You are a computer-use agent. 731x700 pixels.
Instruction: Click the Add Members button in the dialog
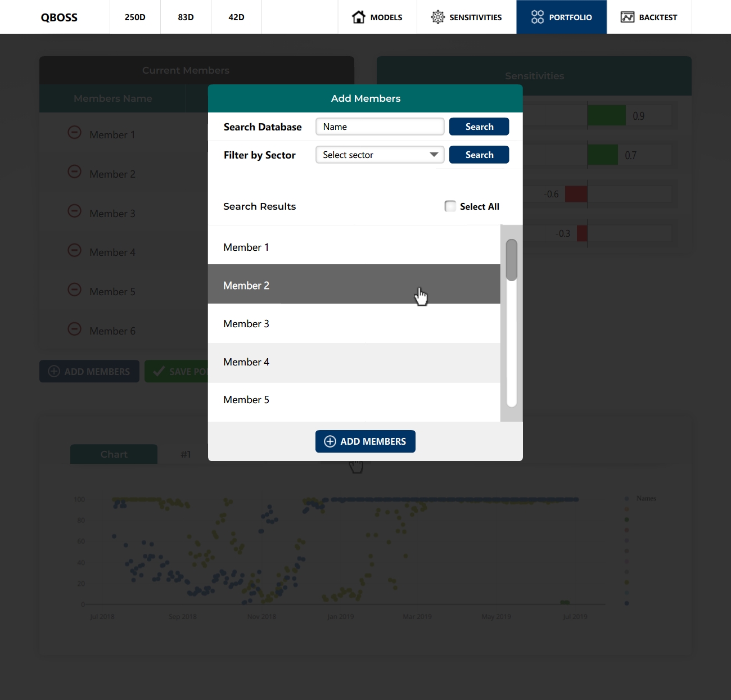click(365, 441)
